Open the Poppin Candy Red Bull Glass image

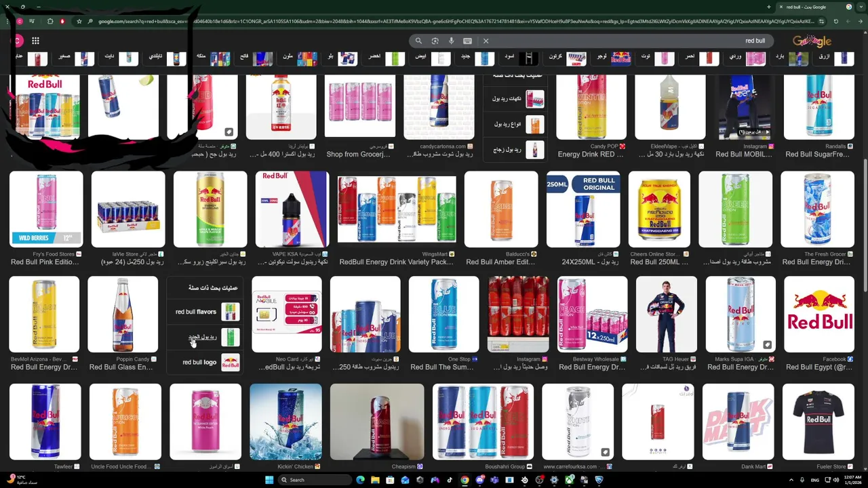pos(123,314)
